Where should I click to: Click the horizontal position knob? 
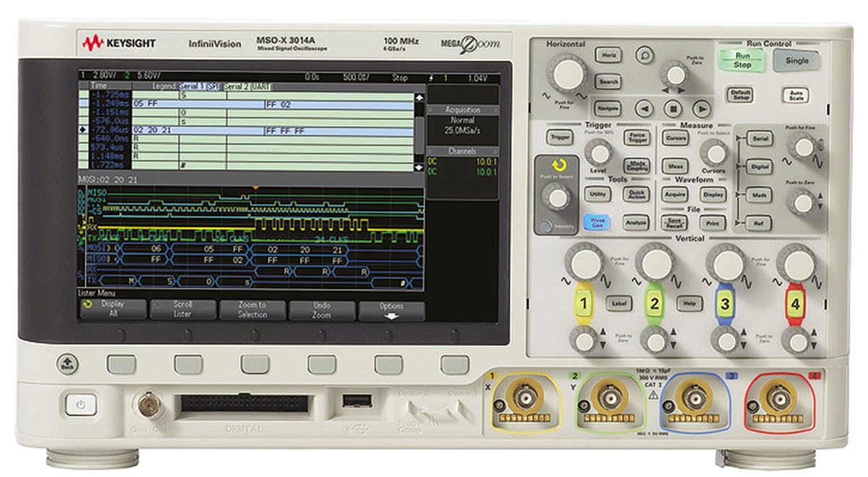click(675, 74)
